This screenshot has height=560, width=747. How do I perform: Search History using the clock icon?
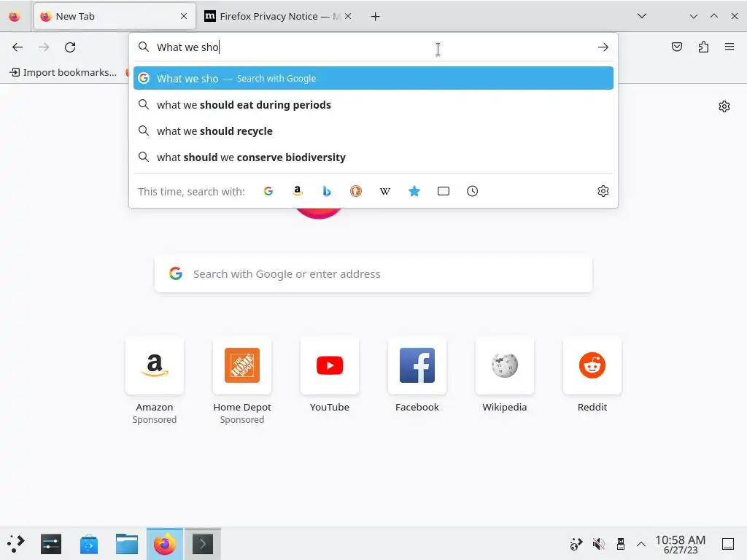coord(472,191)
